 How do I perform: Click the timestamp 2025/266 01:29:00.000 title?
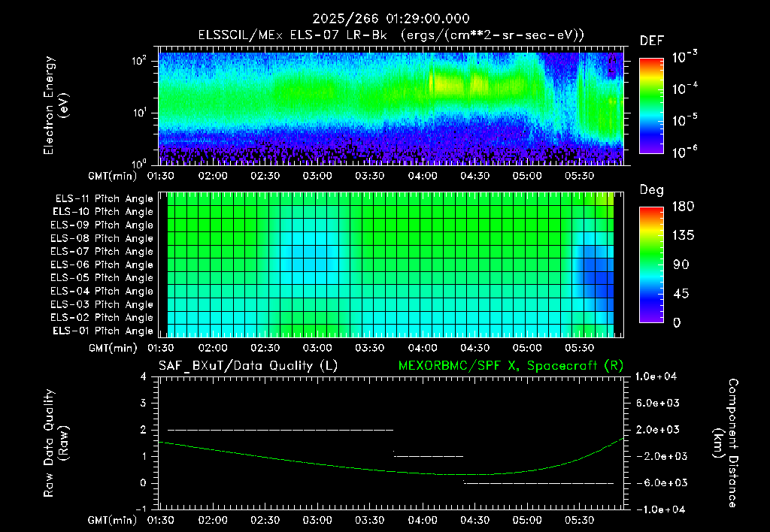[x=391, y=19]
